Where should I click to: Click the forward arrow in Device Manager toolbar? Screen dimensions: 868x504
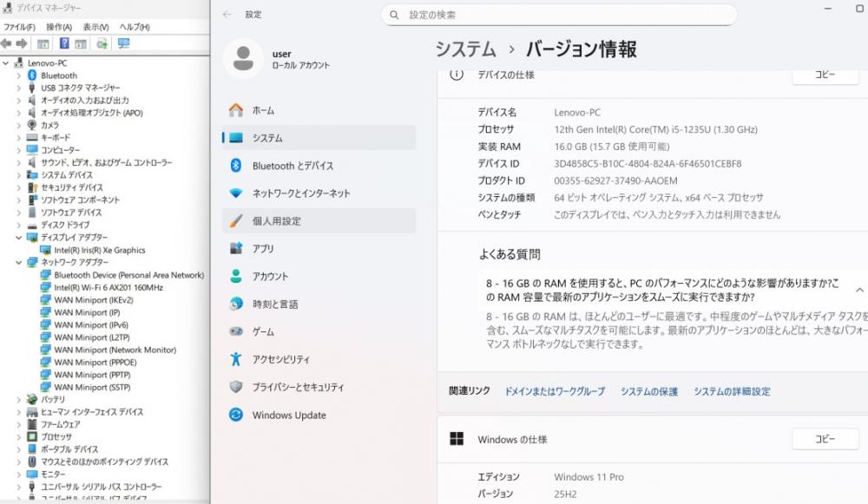(x=22, y=43)
